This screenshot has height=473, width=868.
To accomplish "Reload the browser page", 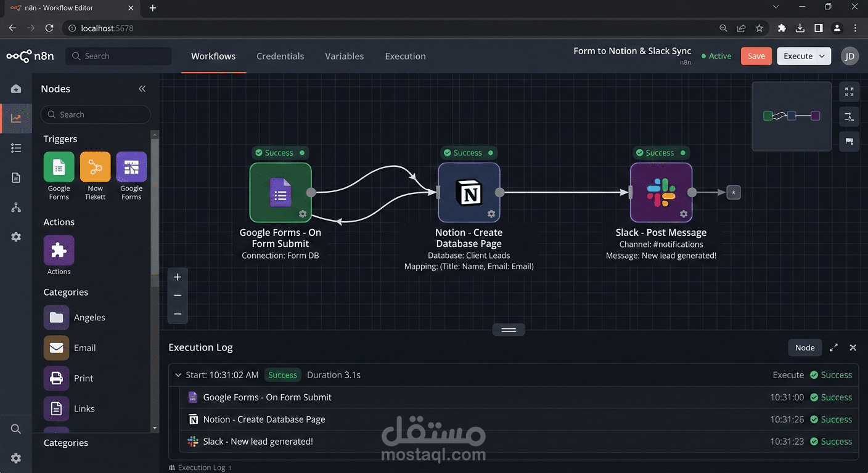I will click(49, 28).
